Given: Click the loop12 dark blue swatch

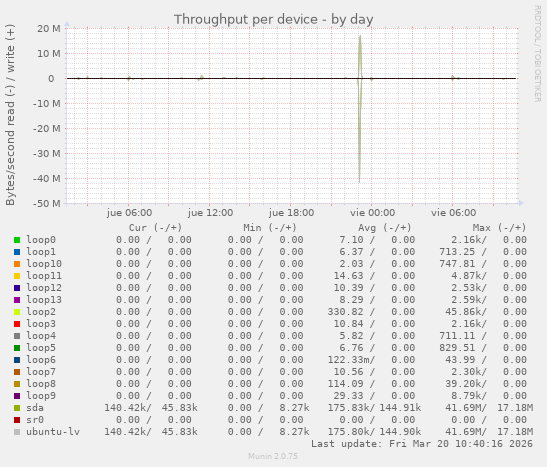Looking at the screenshot, I should tap(17, 288).
